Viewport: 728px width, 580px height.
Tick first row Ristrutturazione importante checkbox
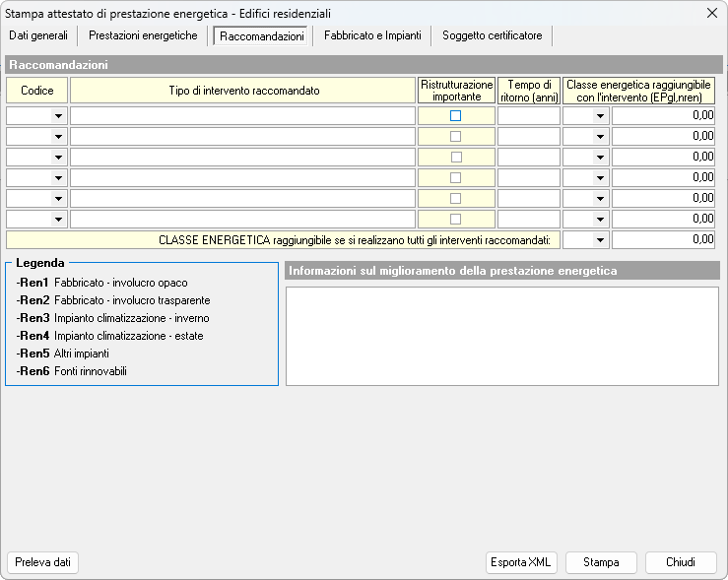coord(455,115)
